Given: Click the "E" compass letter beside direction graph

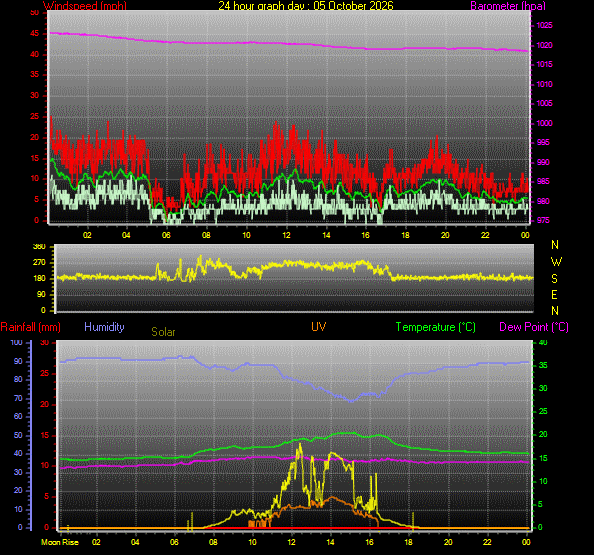Looking at the screenshot, I should click(555, 295).
